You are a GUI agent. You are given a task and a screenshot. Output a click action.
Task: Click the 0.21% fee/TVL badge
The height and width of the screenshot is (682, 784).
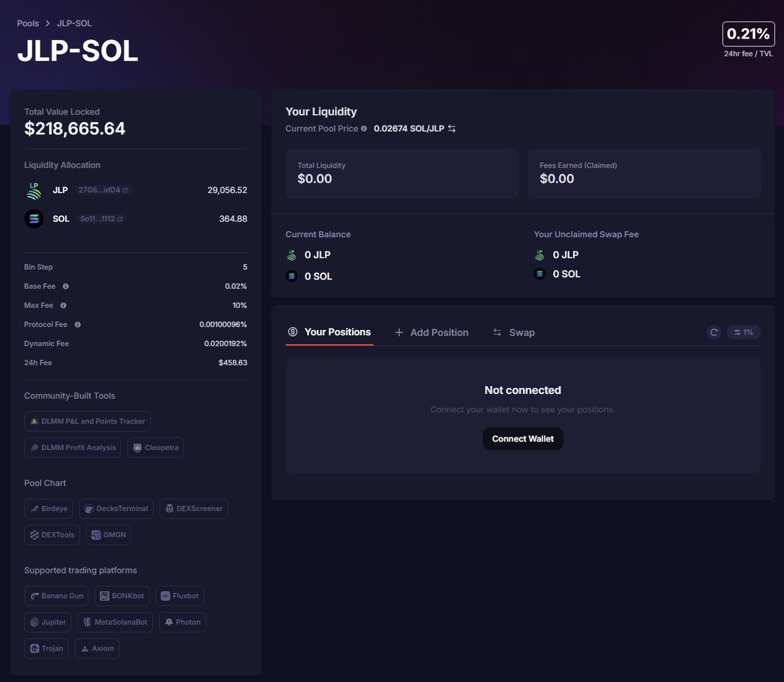[748, 34]
